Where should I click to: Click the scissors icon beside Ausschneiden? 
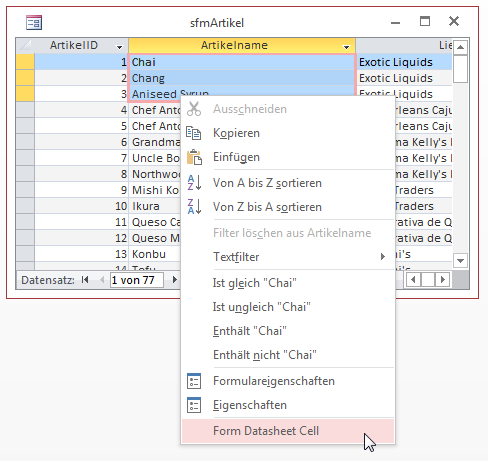pyautogui.click(x=194, y=109)
